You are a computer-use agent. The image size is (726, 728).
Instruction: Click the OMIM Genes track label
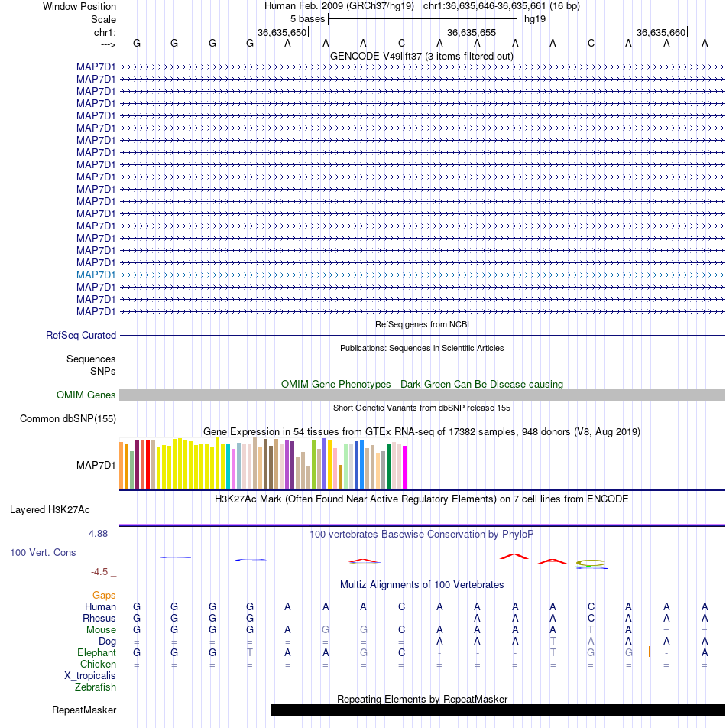(86, 395)
